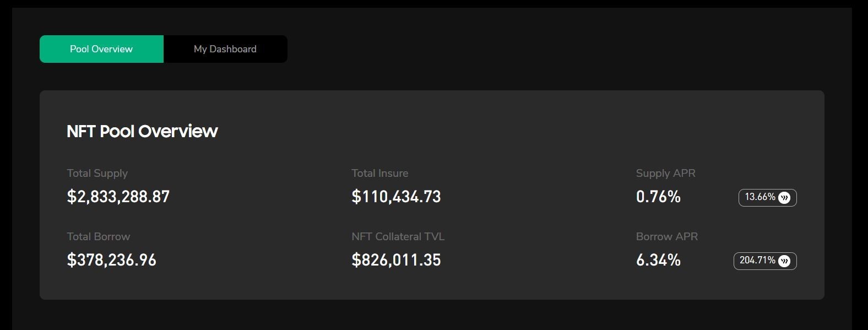Switch to the My Dashboard tab

[225, 49]
